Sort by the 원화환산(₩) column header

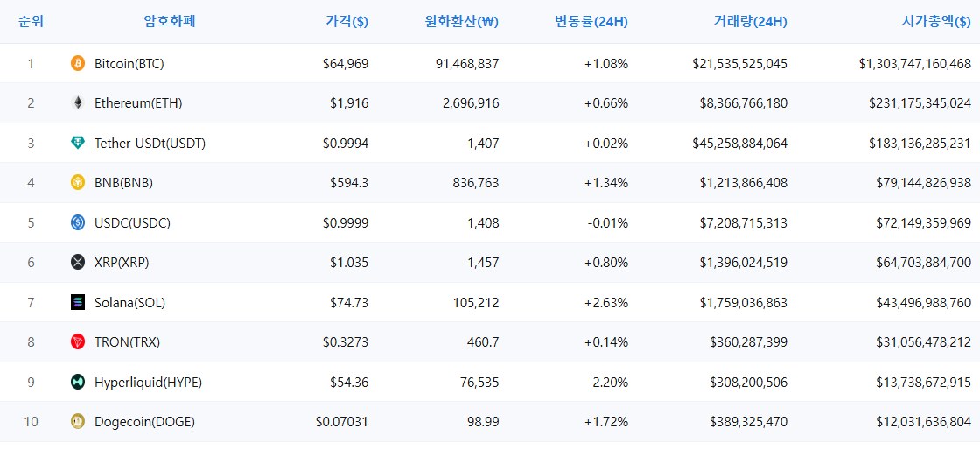[x=461, y=22]
